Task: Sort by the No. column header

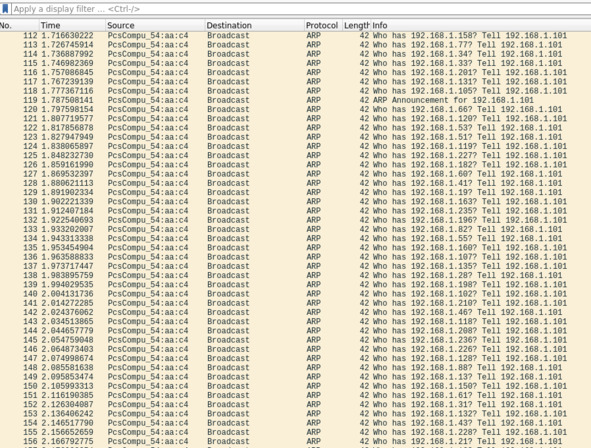Action: click(x=20, y=25)
